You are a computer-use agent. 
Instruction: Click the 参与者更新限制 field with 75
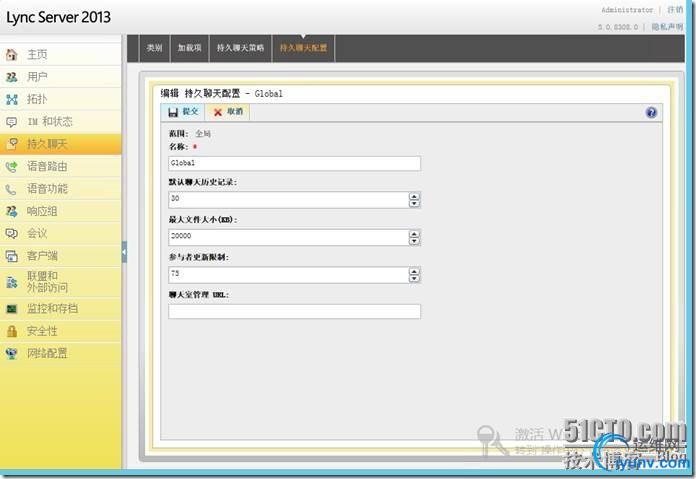(289, 275)
